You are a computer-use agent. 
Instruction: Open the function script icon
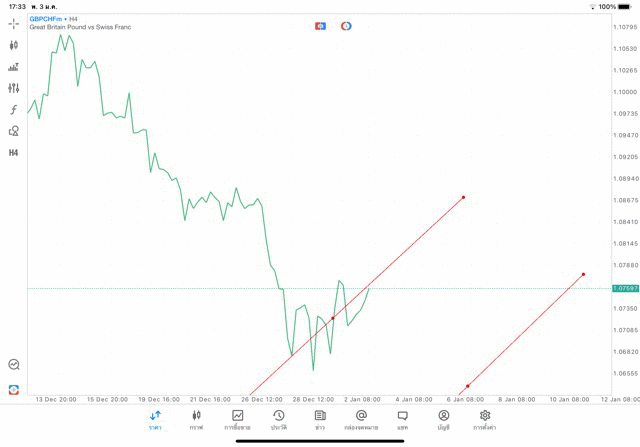click(14, 109)
